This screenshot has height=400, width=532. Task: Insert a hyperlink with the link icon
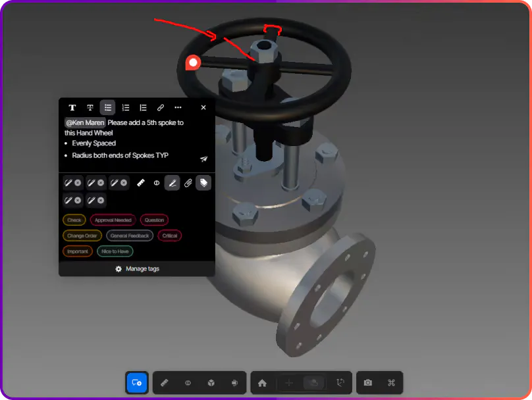tap(161, 108)
